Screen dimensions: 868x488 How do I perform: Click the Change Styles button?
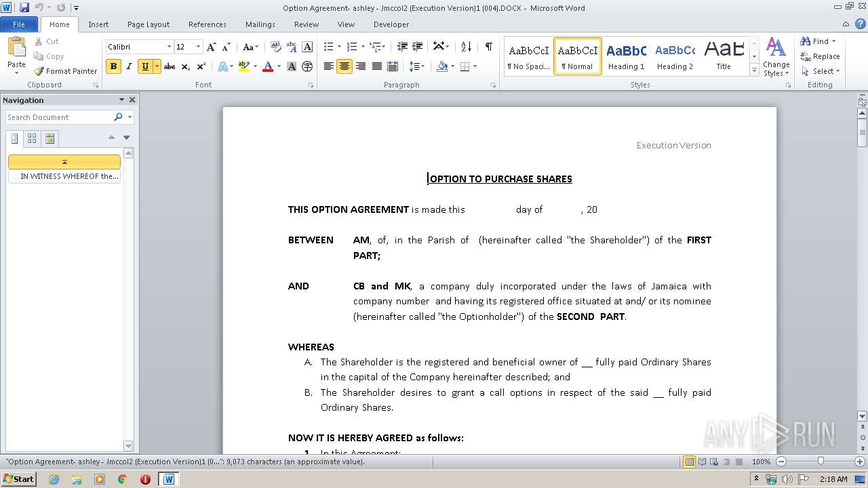coord(776,57)
